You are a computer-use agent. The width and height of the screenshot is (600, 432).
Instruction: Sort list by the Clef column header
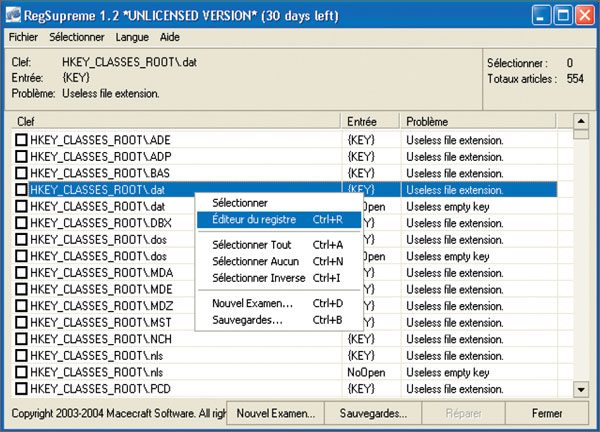[176, 121]
